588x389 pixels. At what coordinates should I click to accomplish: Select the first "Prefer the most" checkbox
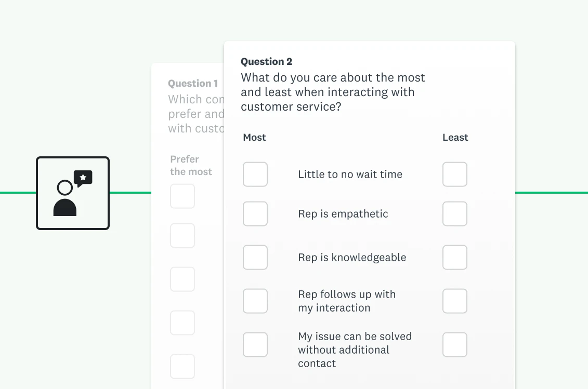[182, 196]
